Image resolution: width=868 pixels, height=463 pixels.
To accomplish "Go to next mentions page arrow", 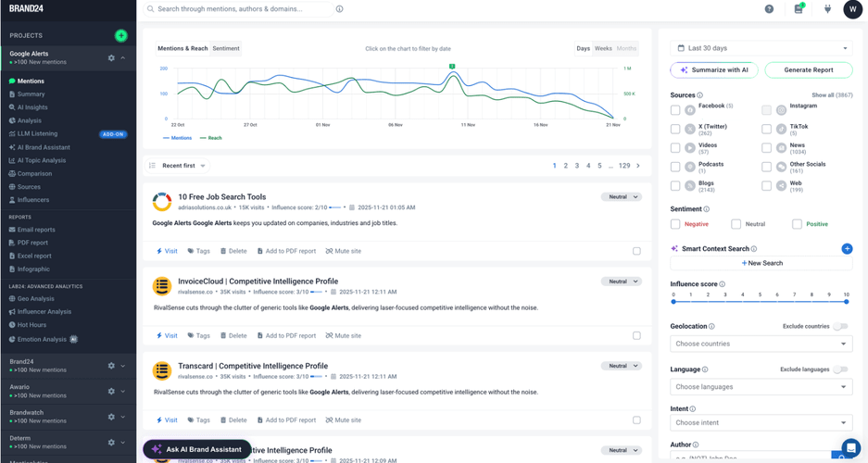I will tap(638, 166).
